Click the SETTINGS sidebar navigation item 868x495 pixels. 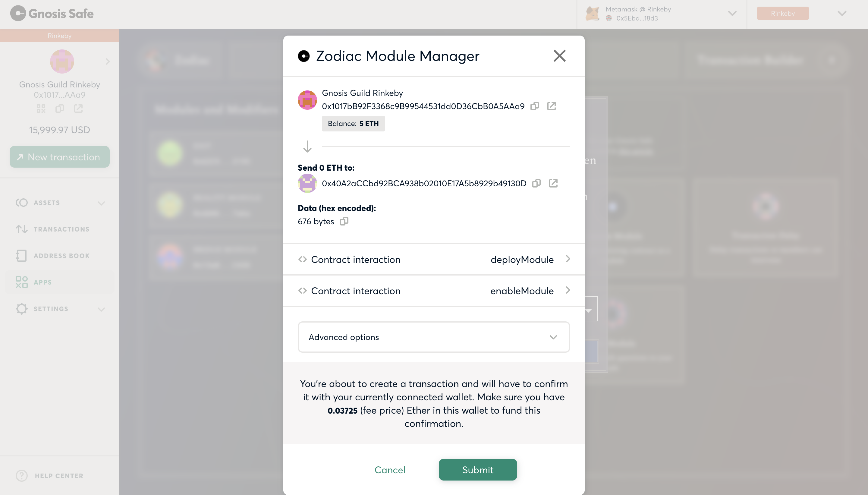tap(51, 308)
